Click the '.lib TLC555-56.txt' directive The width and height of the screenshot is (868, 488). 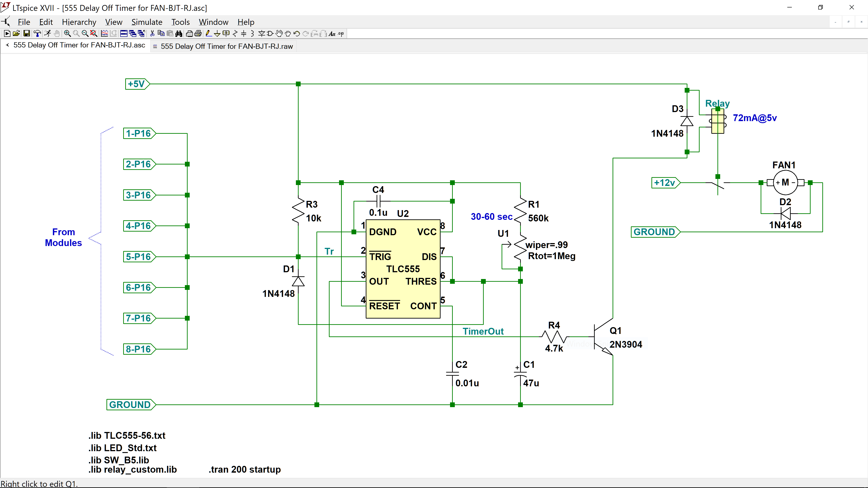[x=127, y=435]
